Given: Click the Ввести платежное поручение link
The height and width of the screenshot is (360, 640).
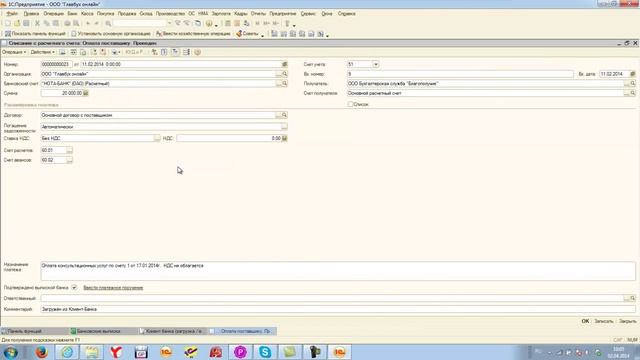Looking at the screenshot, I should tap(113, 288).
